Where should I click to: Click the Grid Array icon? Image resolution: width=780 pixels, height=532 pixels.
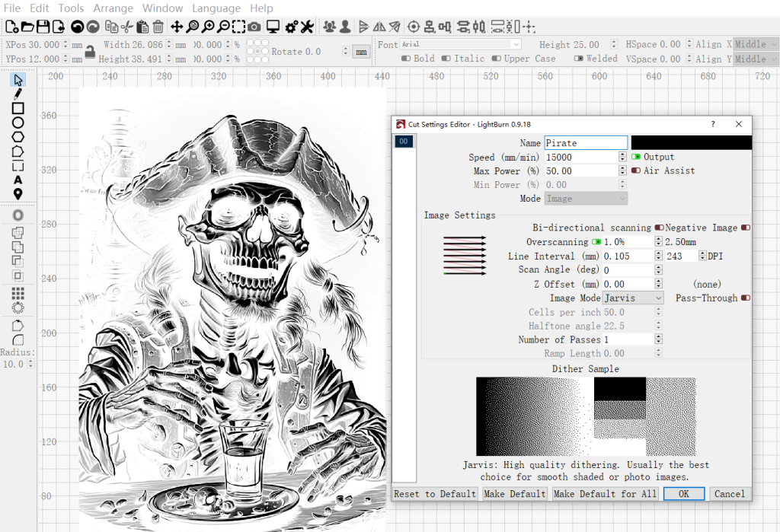(x=18, y=293)
